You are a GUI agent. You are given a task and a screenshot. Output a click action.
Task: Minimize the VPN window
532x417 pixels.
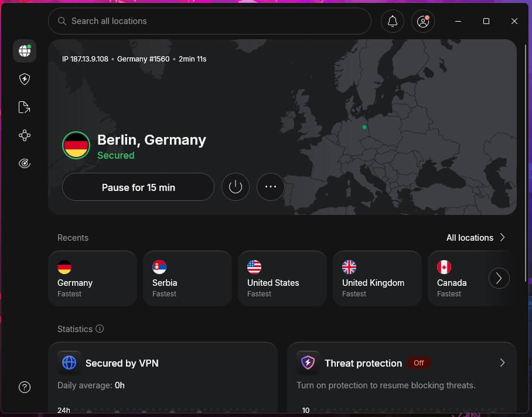(458, 21)
